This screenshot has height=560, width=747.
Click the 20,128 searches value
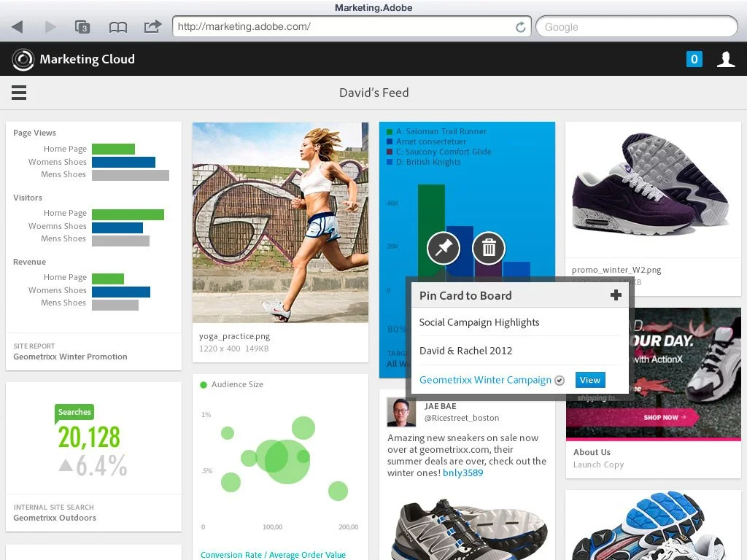tap(89, 437)
